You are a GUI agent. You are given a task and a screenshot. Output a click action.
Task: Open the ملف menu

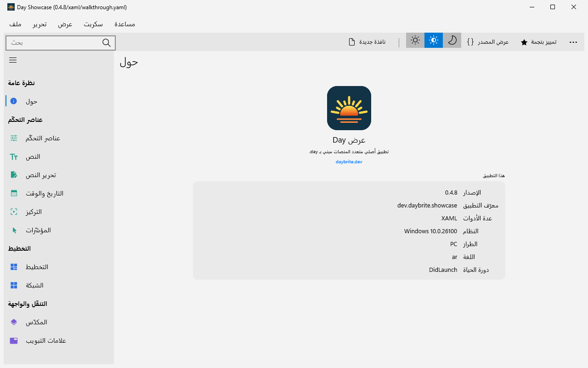coord(15,24)
